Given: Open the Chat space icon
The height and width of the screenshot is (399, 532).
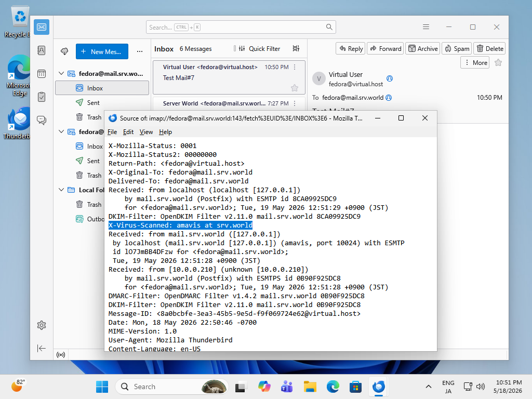Looking at the screenshot, I should point(42,120).
